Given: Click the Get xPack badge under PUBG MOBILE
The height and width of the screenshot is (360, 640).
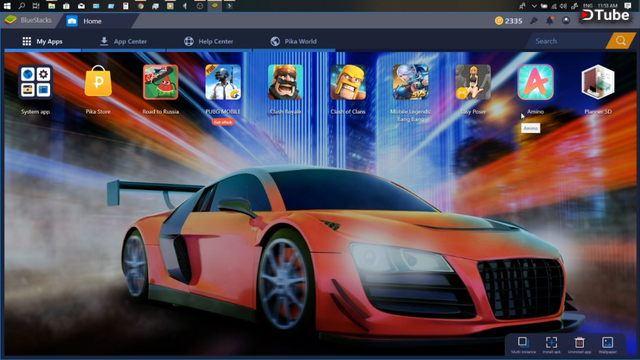Looking at the screenshot, I should point(223,122).
